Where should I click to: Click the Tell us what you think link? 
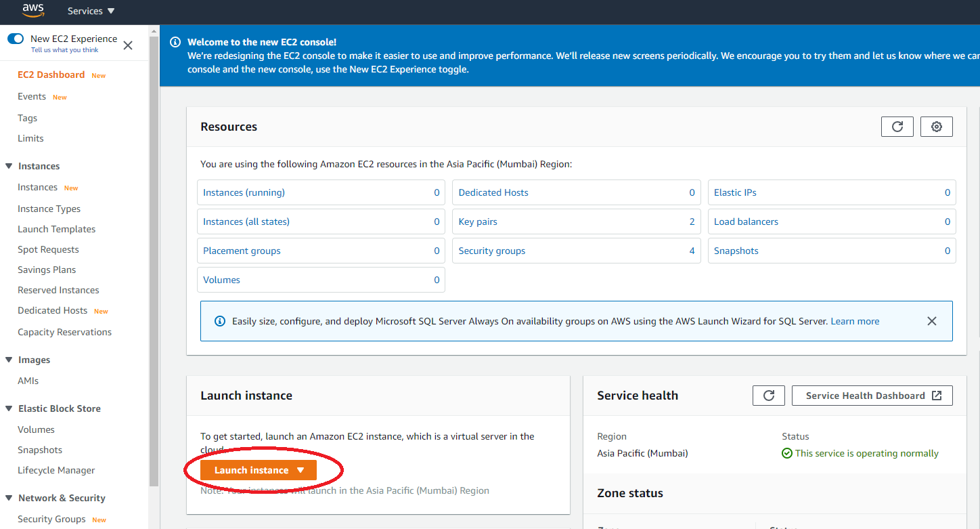pyautogui.click(x=65, y=50)
